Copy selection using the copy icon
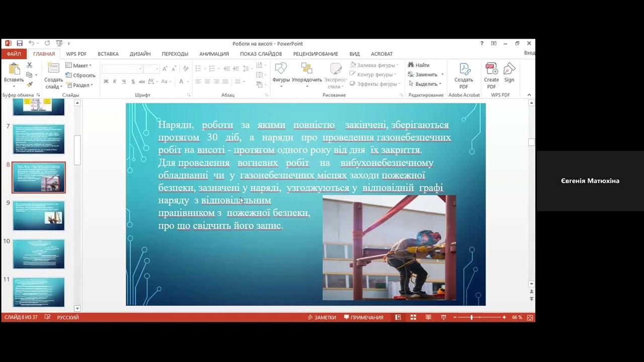Image resolution: width=644 pixels, height=362 pixels. point(29,75)
